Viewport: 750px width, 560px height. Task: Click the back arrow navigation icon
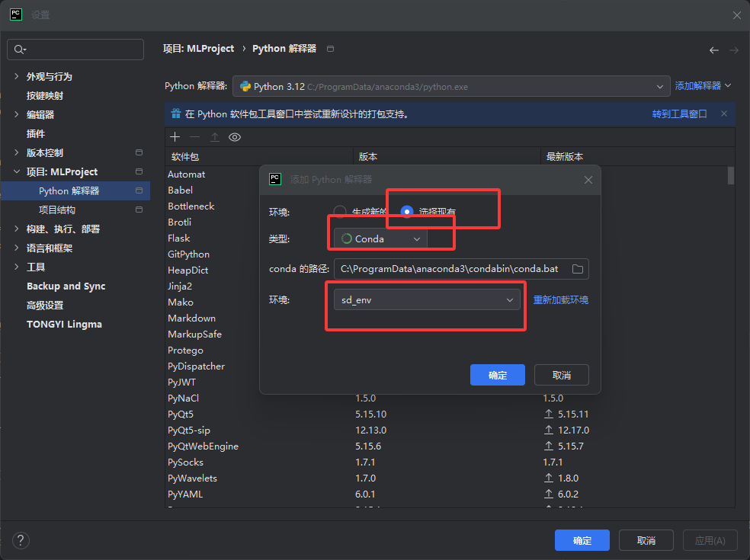[713, 50]
